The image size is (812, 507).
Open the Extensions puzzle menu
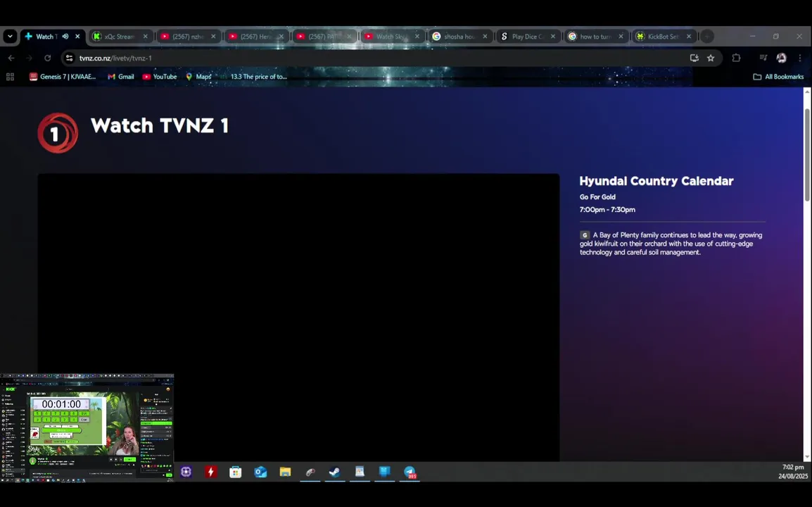(x=736, y=58)
